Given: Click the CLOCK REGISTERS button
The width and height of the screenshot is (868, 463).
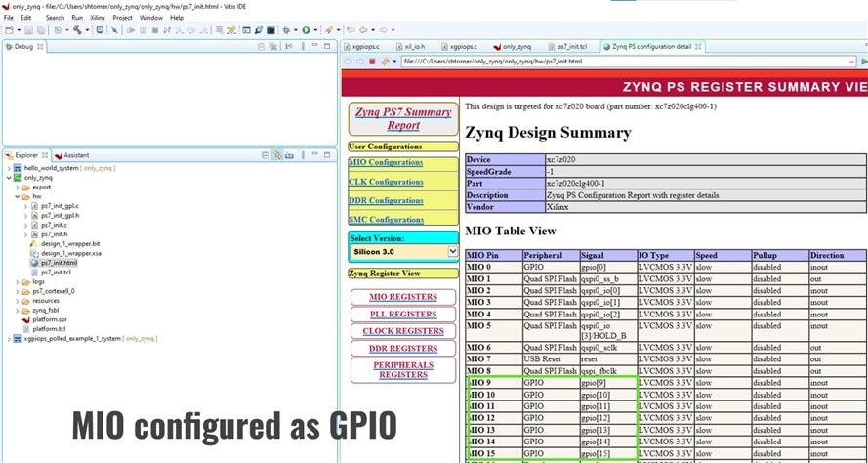Looking at the screenshot, I should (x=403, y=331).
